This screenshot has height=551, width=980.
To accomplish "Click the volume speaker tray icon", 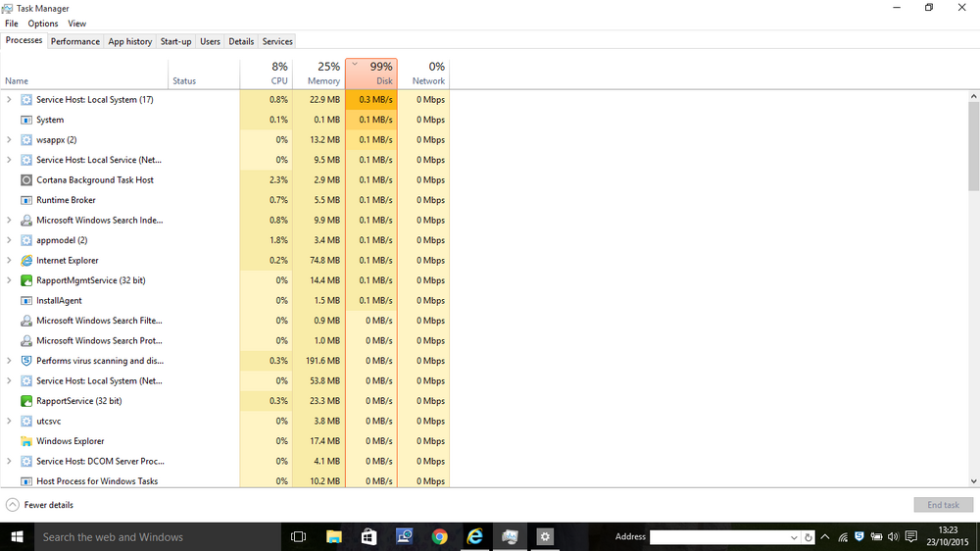I will coord(893,536).
